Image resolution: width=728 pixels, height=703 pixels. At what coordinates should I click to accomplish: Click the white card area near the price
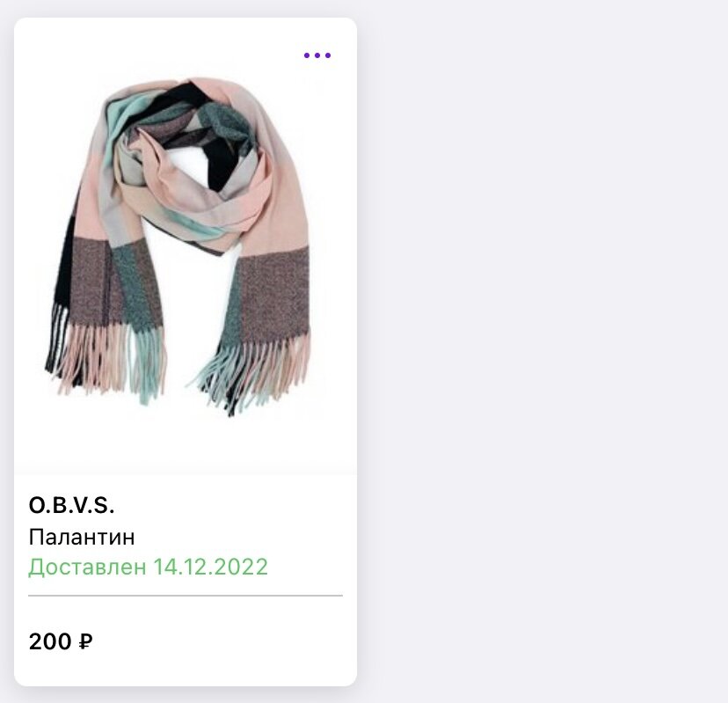click(222, 641)
